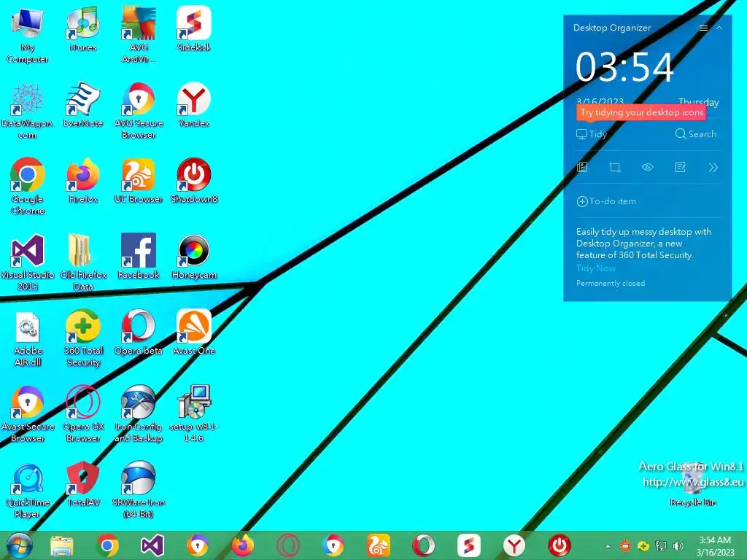Launch Sidekick browser desktop shortcut
The image size is (747, 560).
pos(194,28)
